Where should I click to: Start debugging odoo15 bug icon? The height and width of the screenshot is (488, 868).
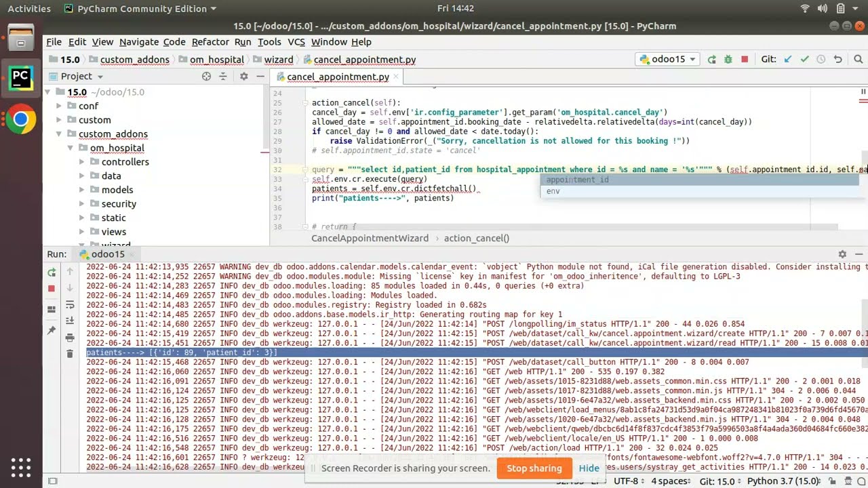pos(728,60)
